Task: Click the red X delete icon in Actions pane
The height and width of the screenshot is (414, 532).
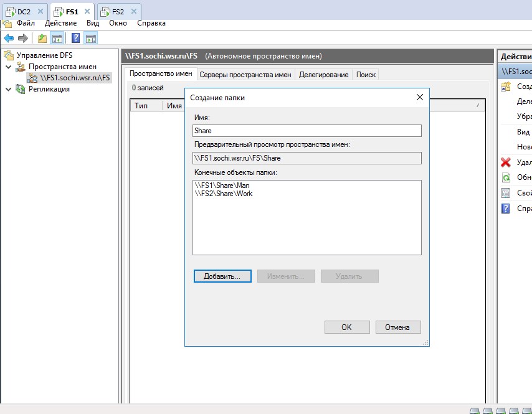Action: click(x=506, y=162)
